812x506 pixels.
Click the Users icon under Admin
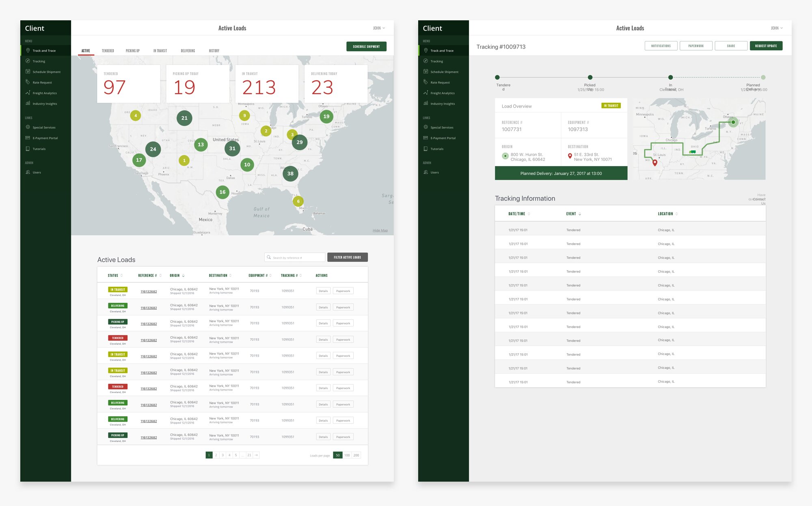(x=28, y=172)
